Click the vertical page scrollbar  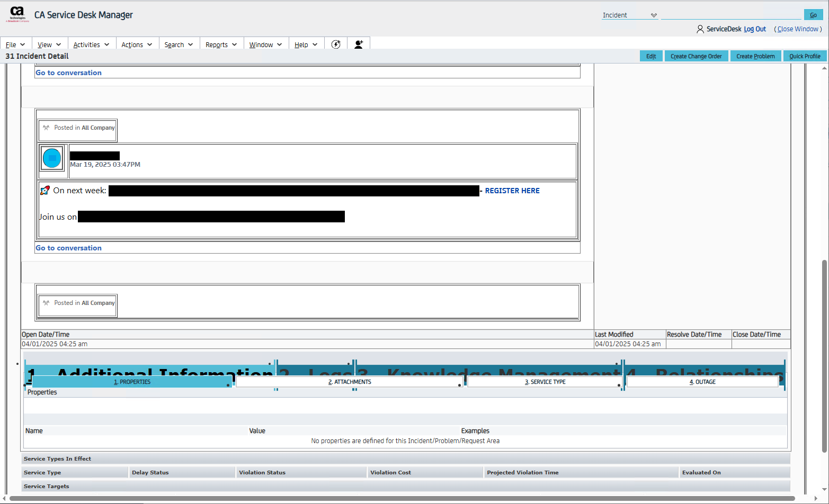[x=824, y=356]
